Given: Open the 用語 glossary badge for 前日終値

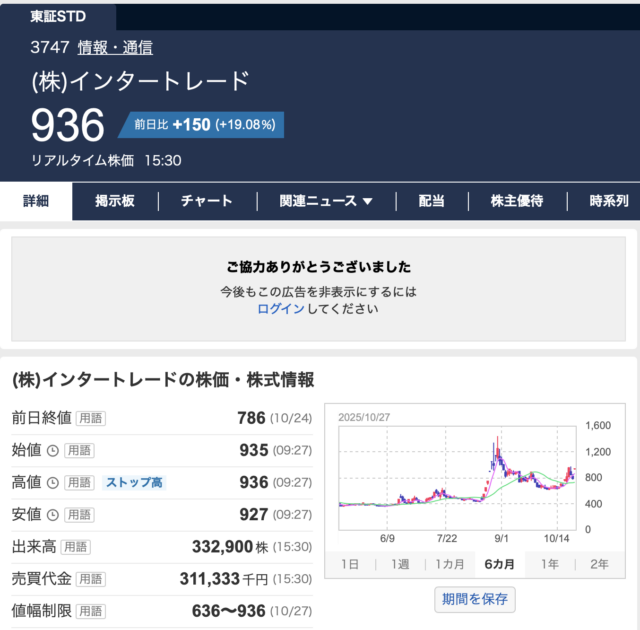Looking at the screenshot, I should click(x=90, y=418).
